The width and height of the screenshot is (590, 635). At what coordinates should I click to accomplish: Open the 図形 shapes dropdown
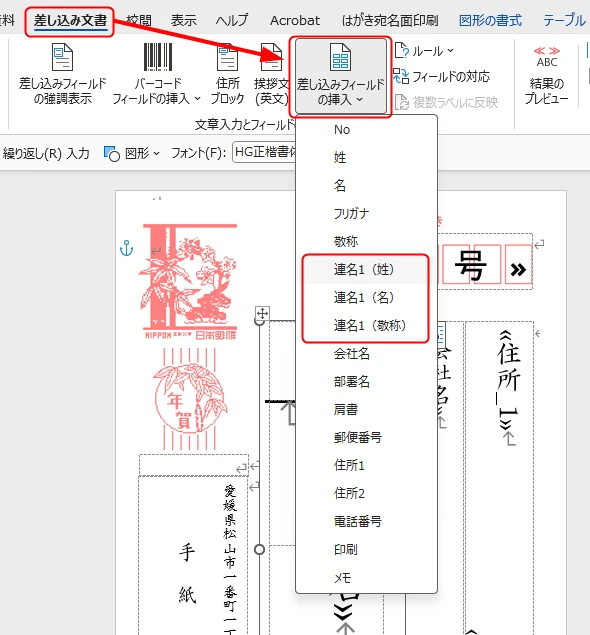[x=132, y=153]
